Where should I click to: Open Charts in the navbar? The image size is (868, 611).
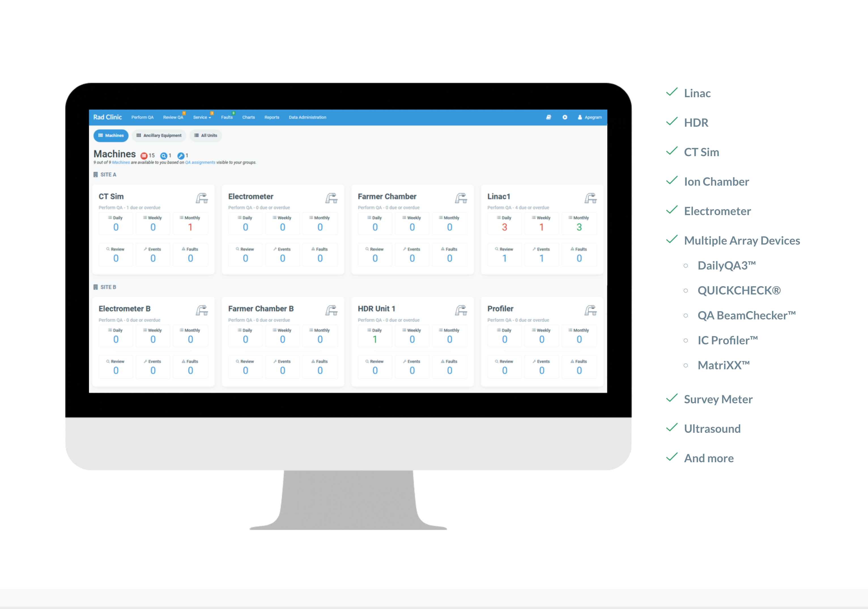(x=248, y=117)
